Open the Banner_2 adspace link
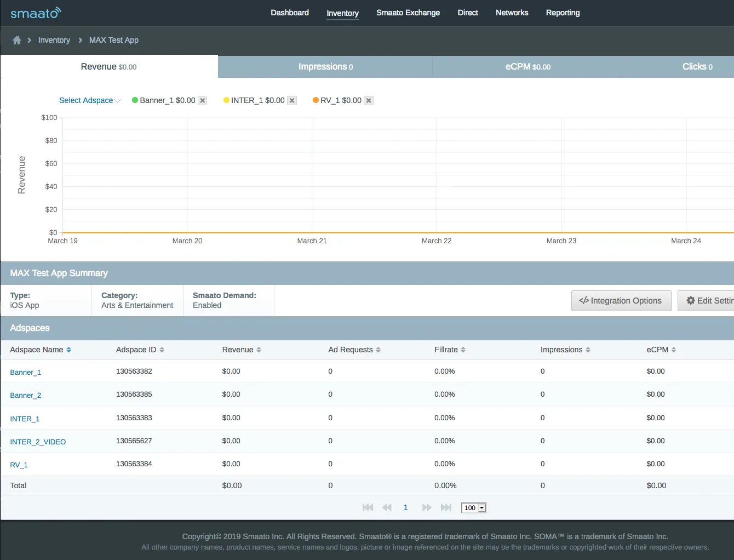734x560 pixels. 25,395
